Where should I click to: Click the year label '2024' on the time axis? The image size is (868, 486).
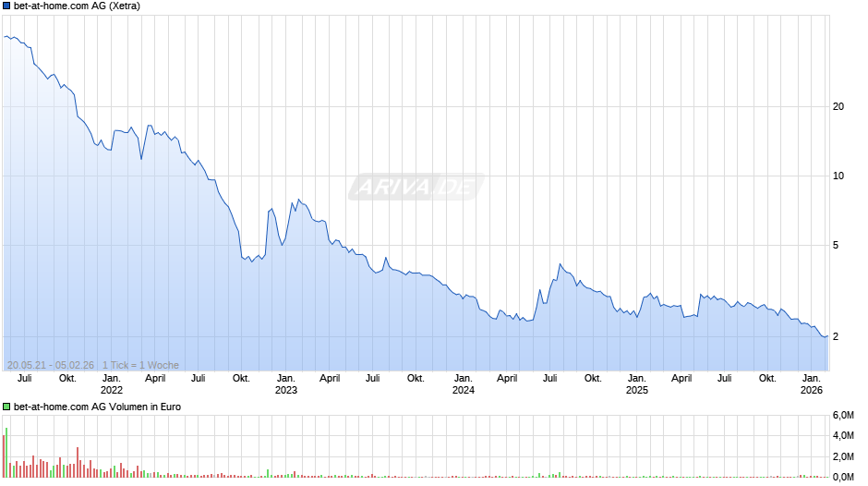(464, 390)
